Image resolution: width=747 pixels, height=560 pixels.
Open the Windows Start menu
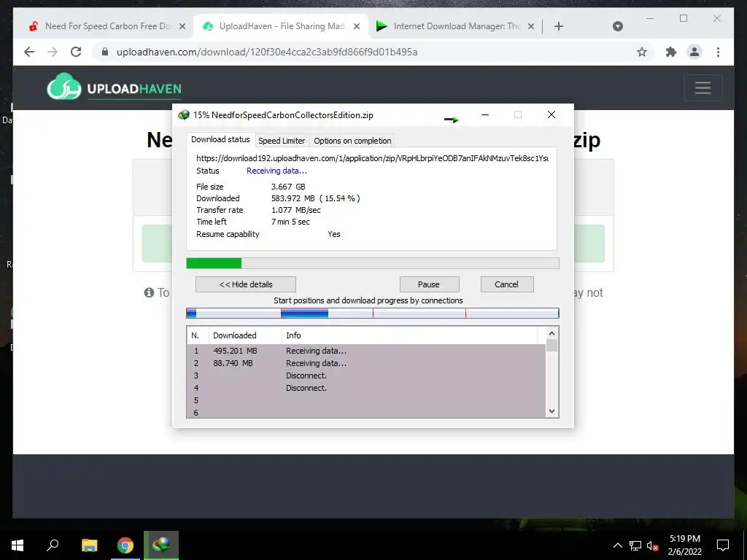pyautogui.click(x=18, y=545)
